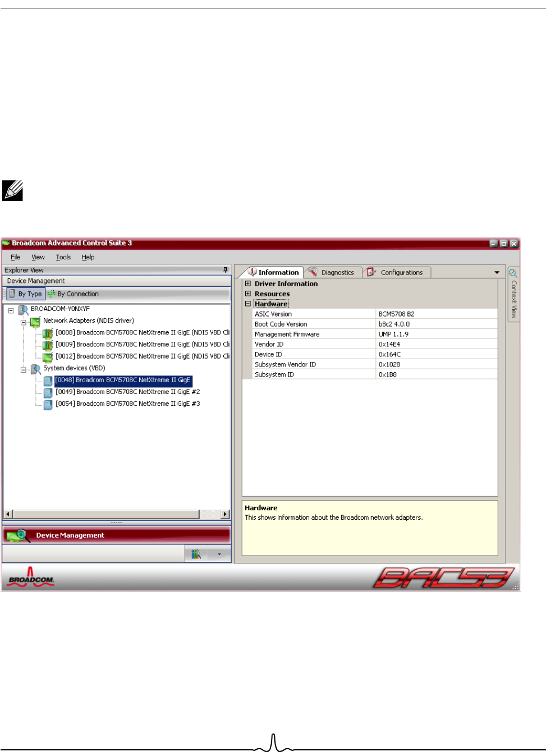The width and height of the screenshot is (546, 756).
Task: Collapse Network Adapters (NDIS driver) node
Action: coord(24,322)
